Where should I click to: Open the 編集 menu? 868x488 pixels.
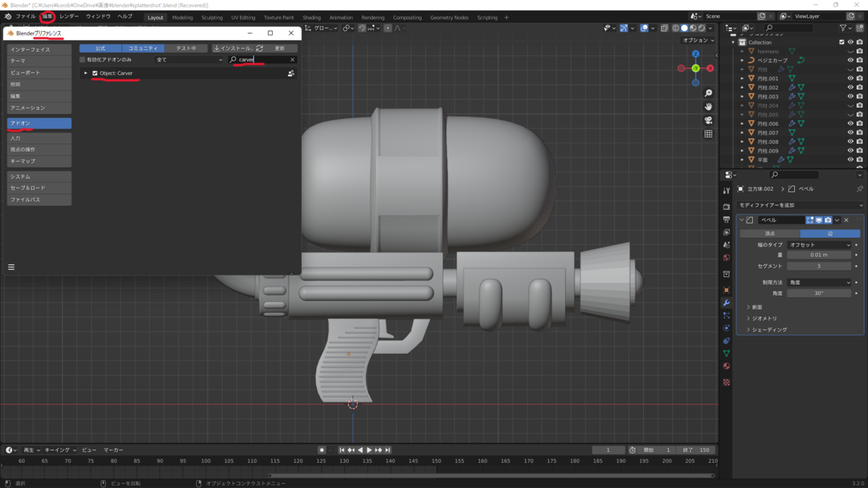tap(47, 16)
